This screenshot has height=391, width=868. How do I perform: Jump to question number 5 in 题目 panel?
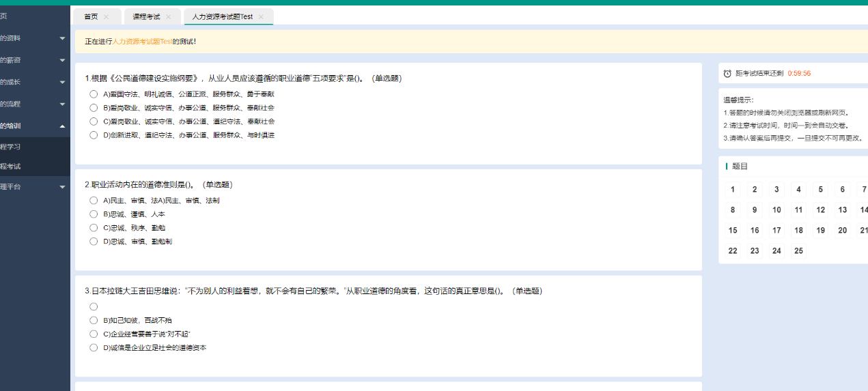tap(820, 190)
